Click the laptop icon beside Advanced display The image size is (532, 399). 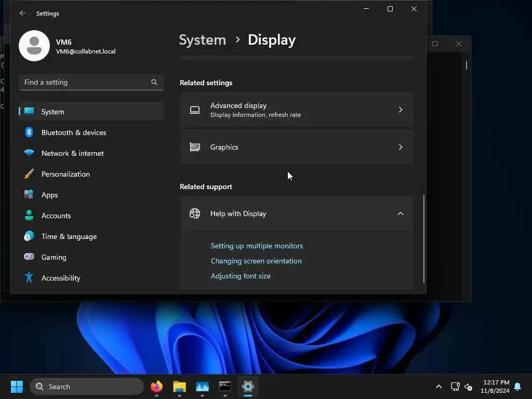195,110
